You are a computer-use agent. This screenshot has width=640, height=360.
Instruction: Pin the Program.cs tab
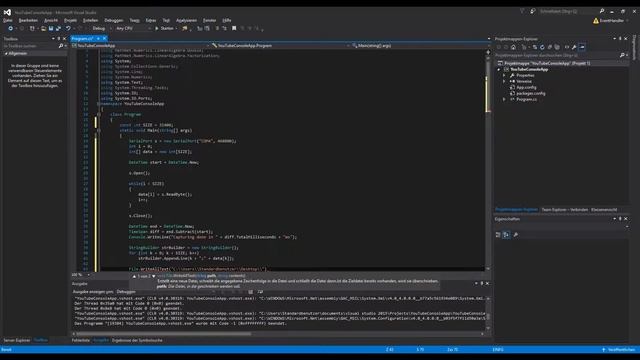point(98,38)
